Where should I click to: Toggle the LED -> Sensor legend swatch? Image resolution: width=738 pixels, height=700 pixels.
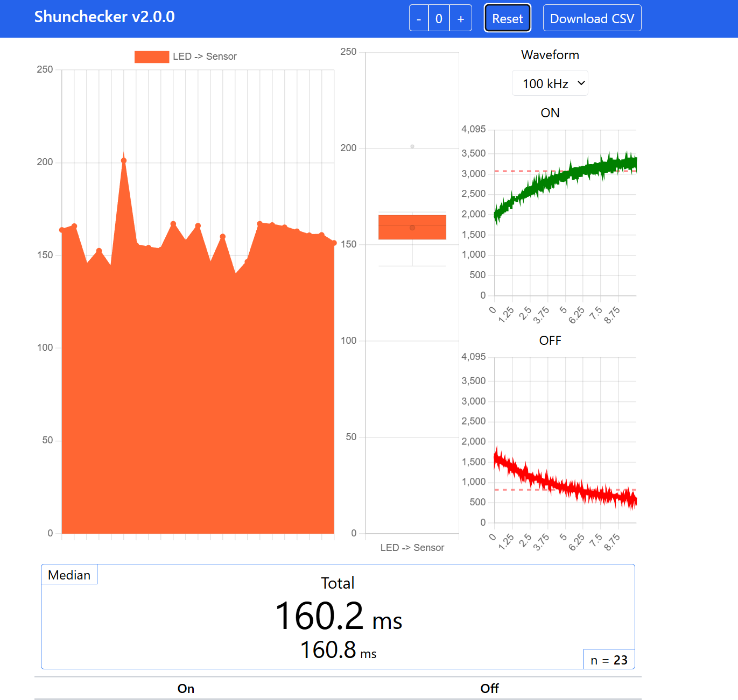tap(151, 57)
